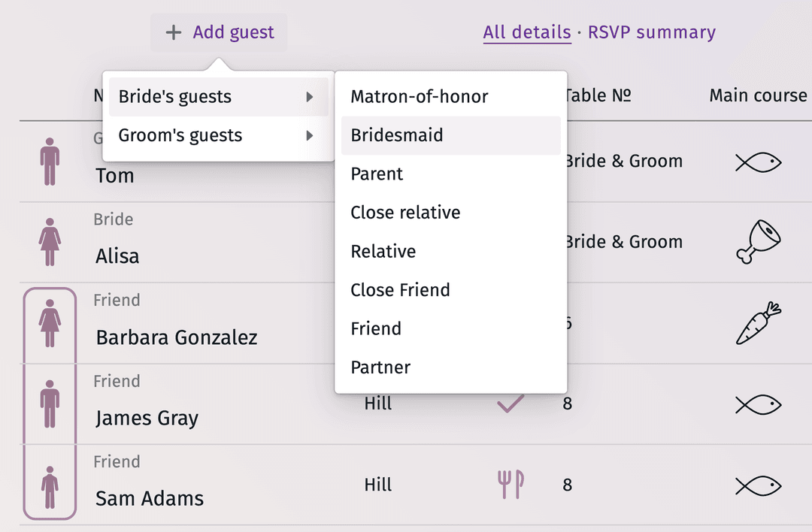Select the groom person icon next to Tom
Image resolution: width=812 pixels, height=532 pixels.
50,162
